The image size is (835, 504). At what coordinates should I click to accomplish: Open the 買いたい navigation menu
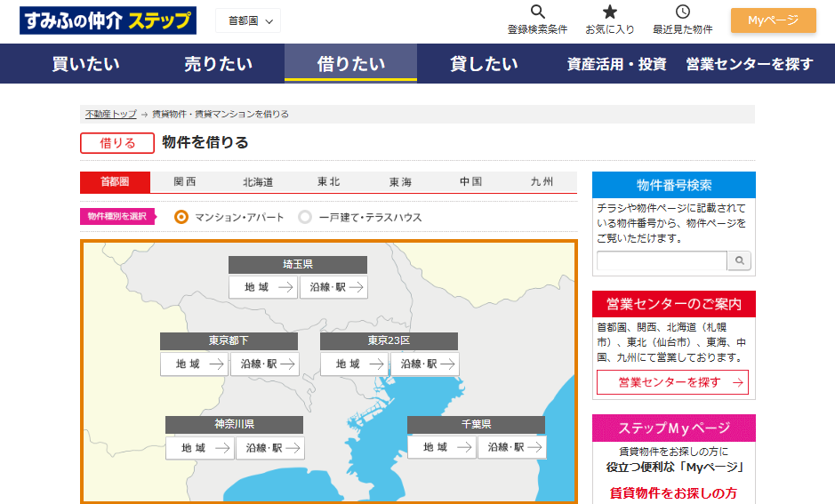click(85, 63)
